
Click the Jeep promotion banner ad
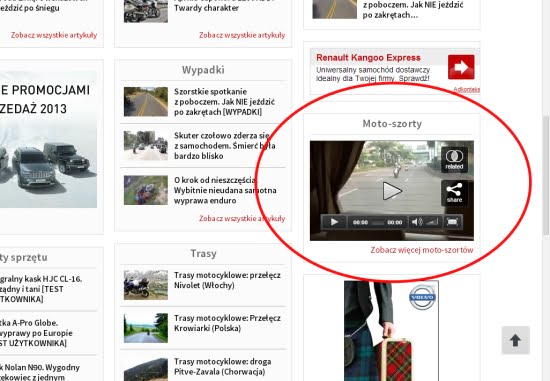click(x=48, y=139)
